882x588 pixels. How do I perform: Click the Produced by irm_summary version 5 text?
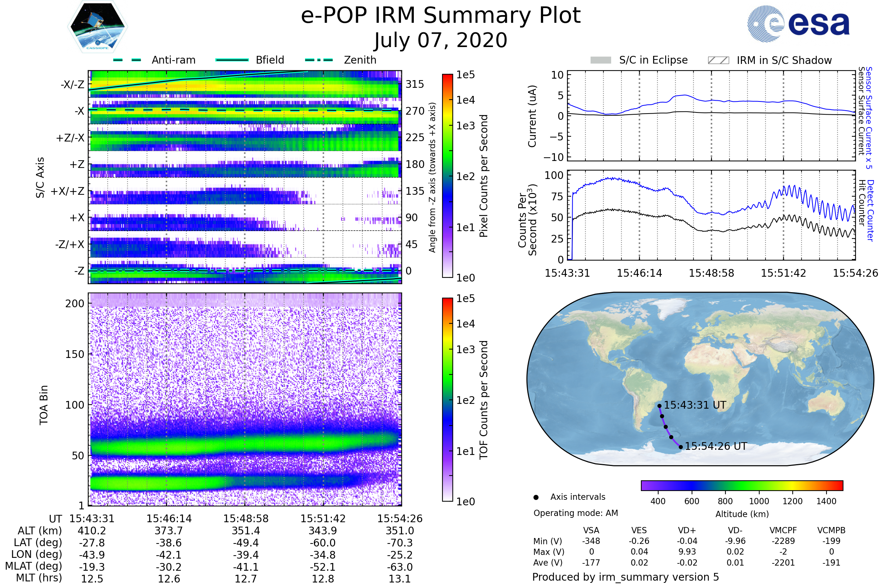tap(625, 577)
